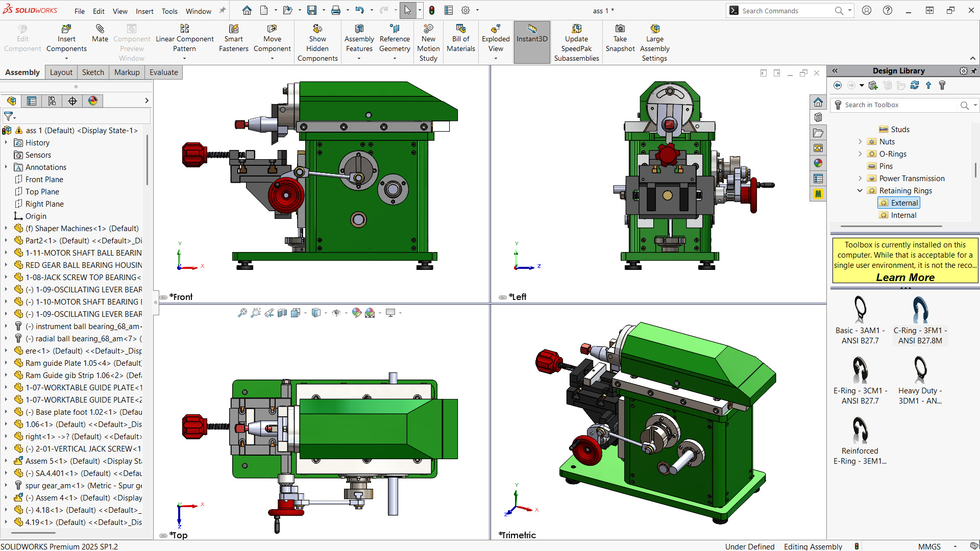Pin the menu bar
The width and height of the screenshot is (980, 551).
point(223,11)
